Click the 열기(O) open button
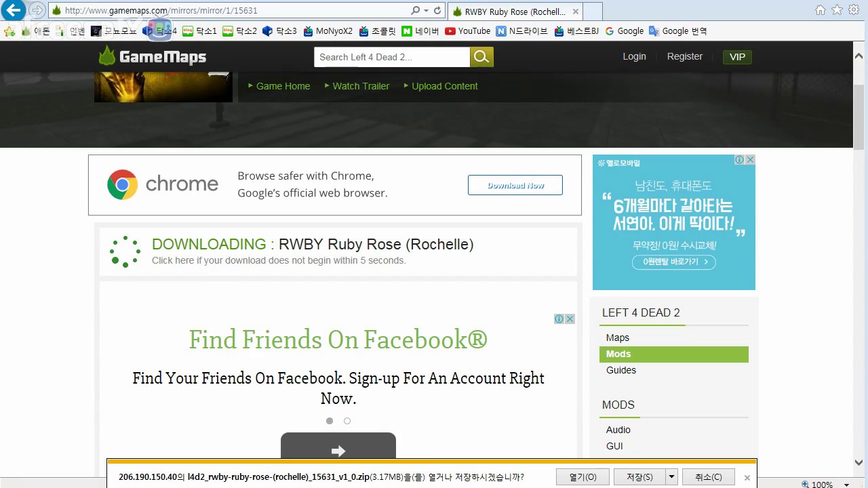The height and width of the screenshot is (488, 868). point(583,477)
